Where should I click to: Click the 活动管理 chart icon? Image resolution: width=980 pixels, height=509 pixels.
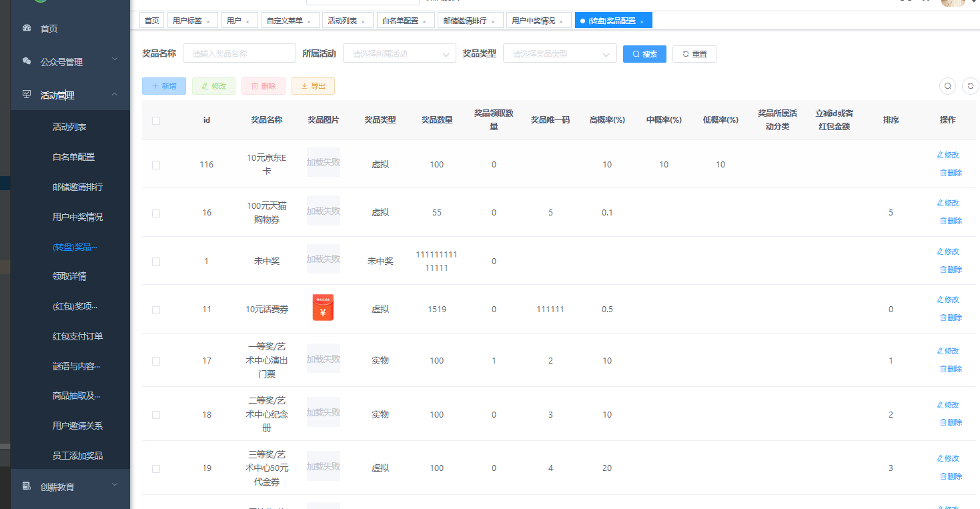(27, 95)
